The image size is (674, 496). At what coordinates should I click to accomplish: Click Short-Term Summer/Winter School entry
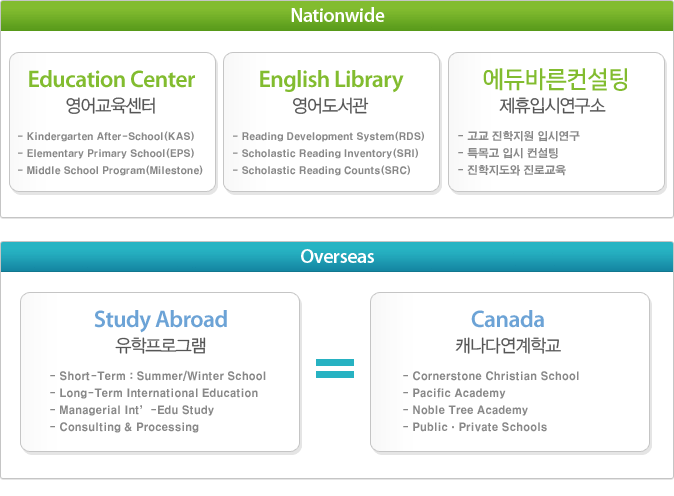[162, 376]
